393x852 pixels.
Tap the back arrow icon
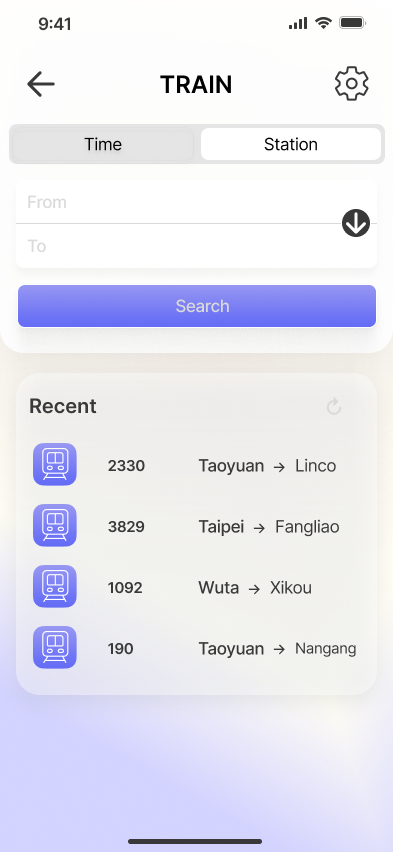(x=41, y=84)
